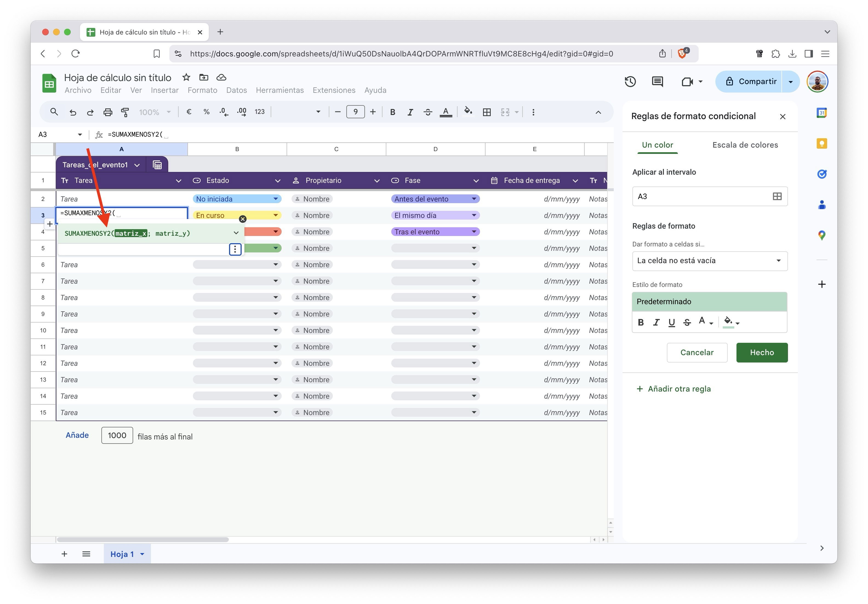This screenshot has width=868, height=604.
Task: Increase font size with plus button
Action: click(373, 112)
